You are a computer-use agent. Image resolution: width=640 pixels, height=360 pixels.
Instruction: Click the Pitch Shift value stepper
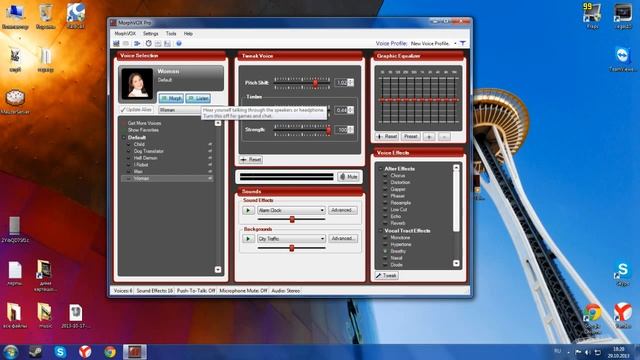tap(351, 82)
